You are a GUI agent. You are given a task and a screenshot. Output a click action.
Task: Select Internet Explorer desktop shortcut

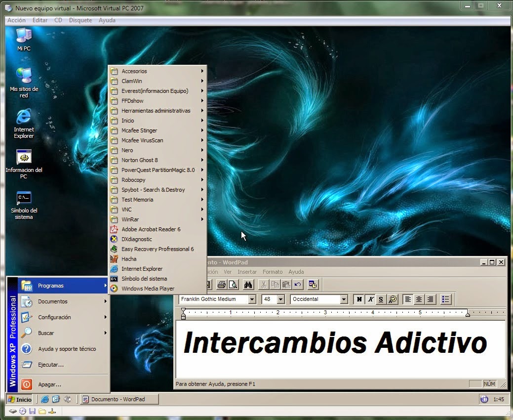[x=24, y=124]
